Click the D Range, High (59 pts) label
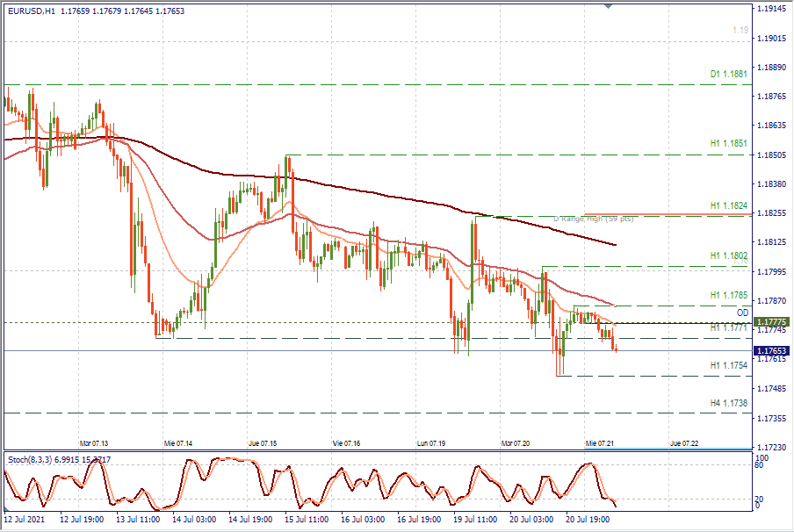Image resolution: width=794 pixels, height=532 pixels. (x=593, y=219)
